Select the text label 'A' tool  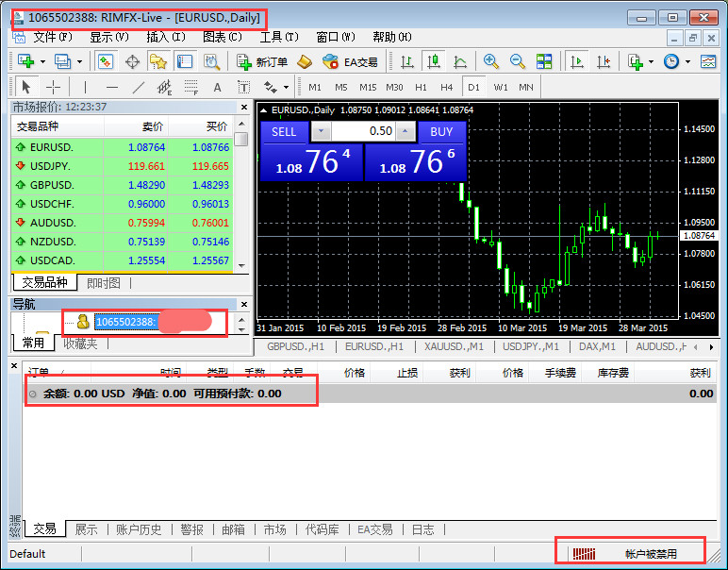[x=217, y=88]
